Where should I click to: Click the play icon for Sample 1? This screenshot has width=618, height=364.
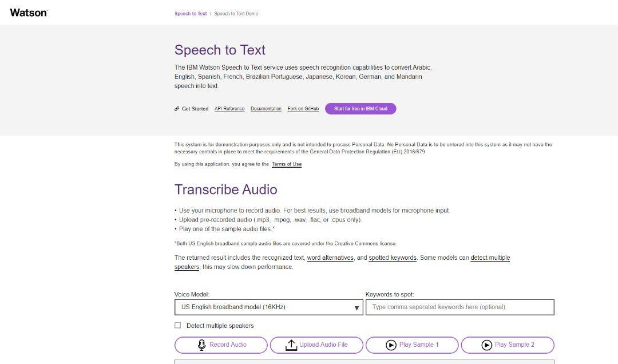(391, 345)
